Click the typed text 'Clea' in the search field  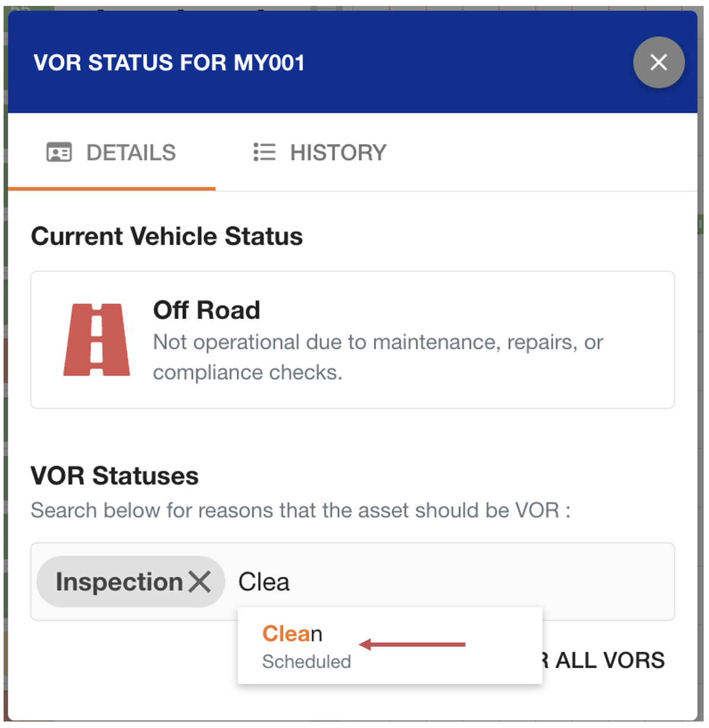pos(264,582)
